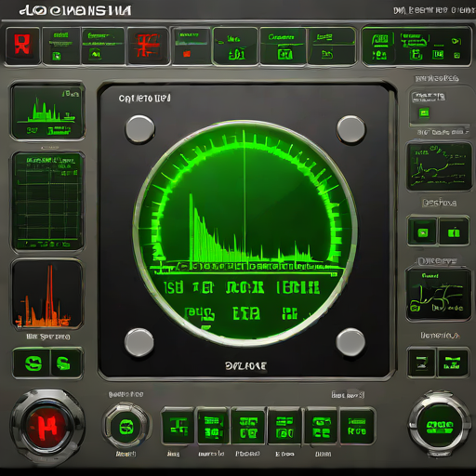Image resolution: width=476 pixels, height=476 pixels.
Task: Click the red glyph button in top-left corner
Action: pos(22,46)
